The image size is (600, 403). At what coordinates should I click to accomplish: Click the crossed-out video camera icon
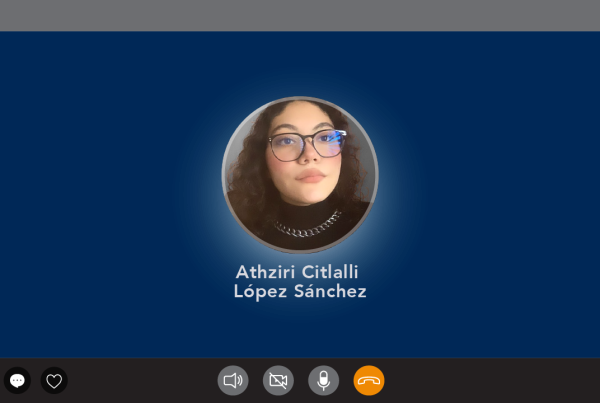(278, 380)
